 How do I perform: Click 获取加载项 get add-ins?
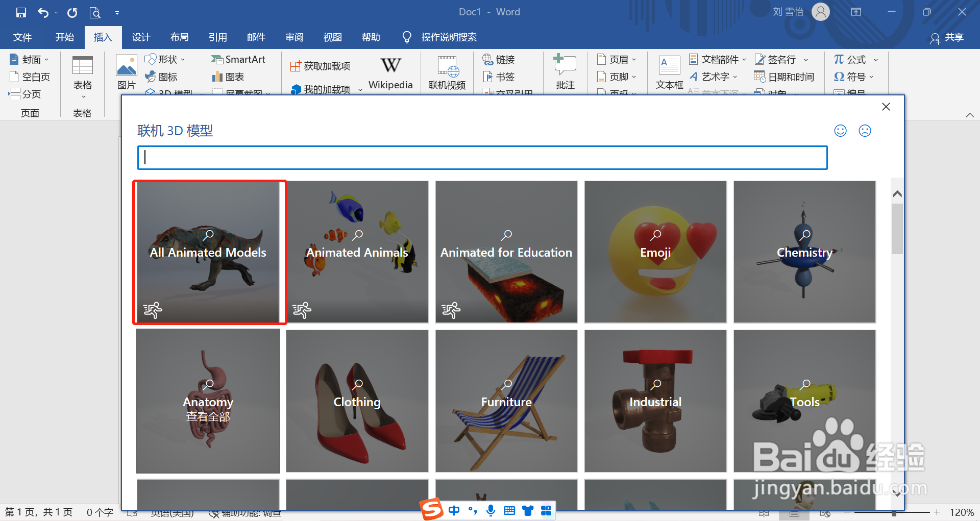[x=321, y=66]
